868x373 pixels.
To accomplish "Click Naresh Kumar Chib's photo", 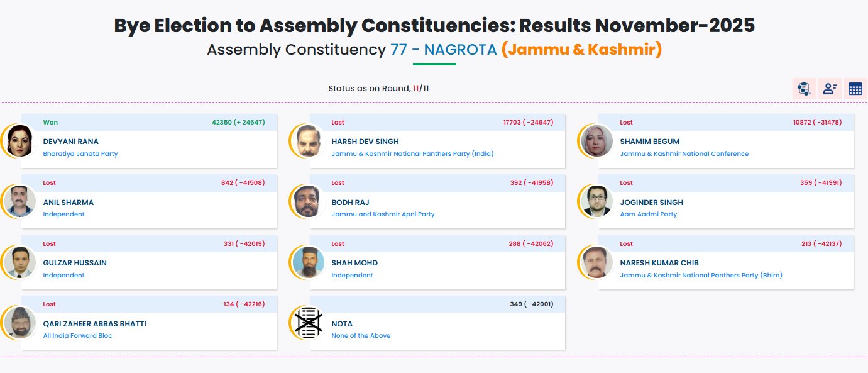I will (x=597, y=262).
